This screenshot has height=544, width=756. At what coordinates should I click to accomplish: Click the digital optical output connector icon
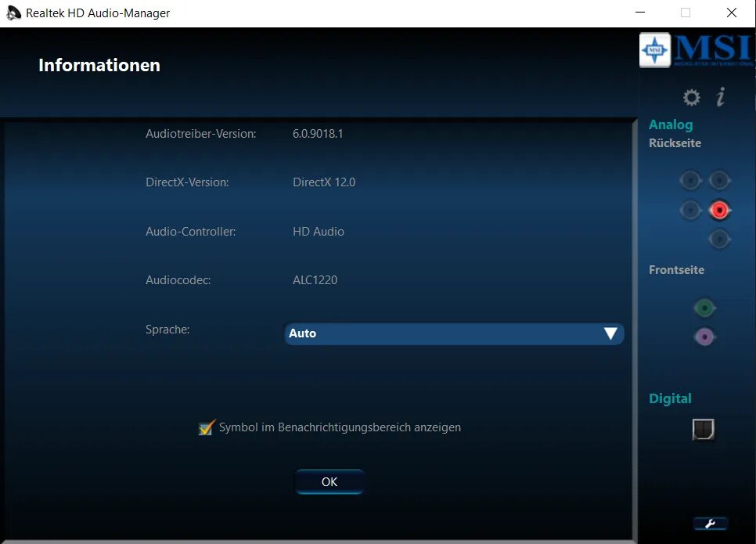[703, 429]
